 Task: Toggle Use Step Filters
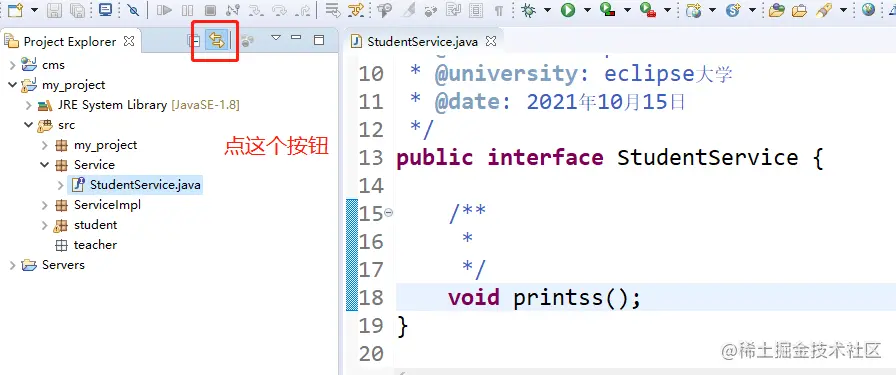[x=357, y=10]
